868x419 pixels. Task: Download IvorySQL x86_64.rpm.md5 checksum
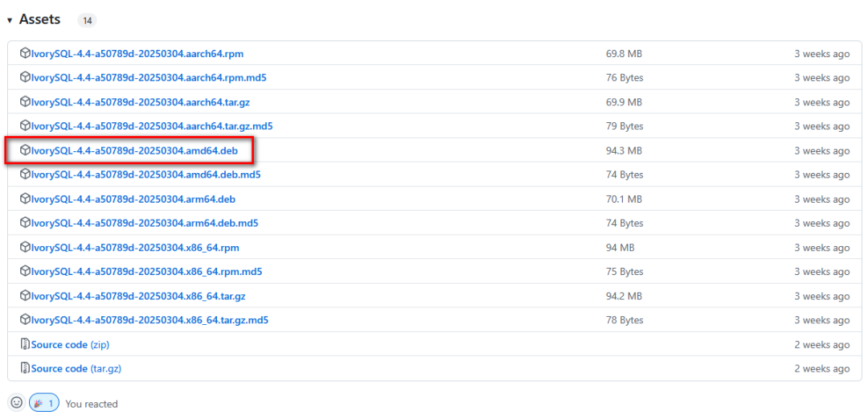pos(147,272)
